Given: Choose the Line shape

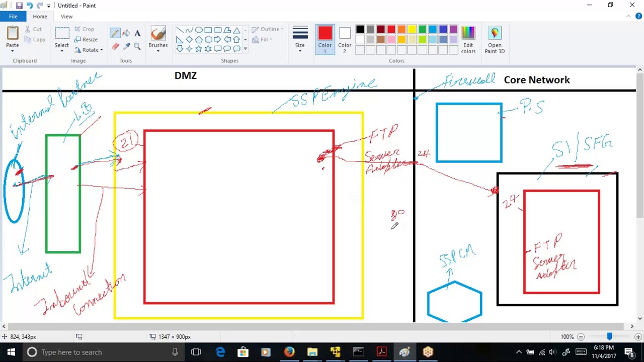Looking at the screenshot, I should coord(180,30).
